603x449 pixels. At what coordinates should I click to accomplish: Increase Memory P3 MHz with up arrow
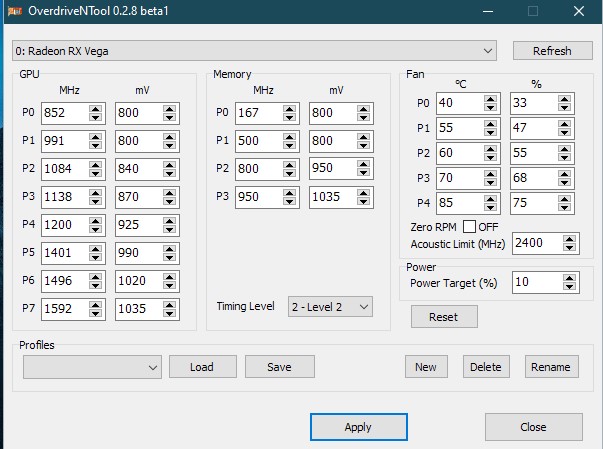coord(289,193)
